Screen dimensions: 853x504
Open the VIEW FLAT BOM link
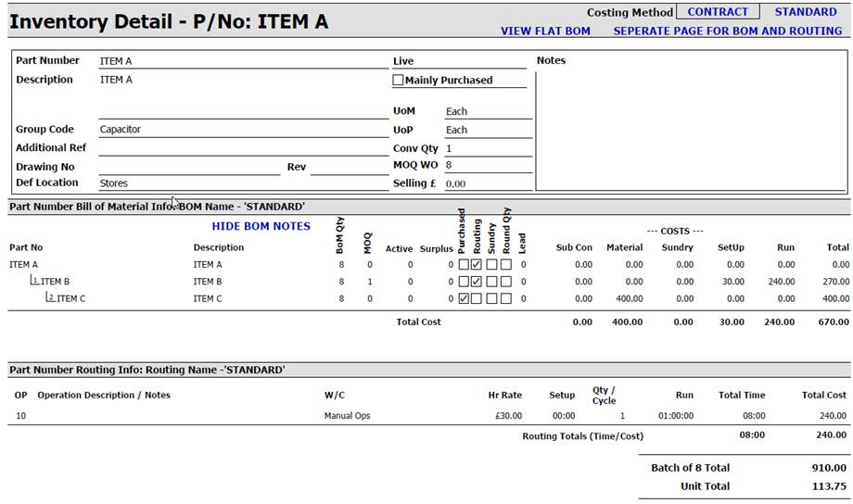click(545, 31)
